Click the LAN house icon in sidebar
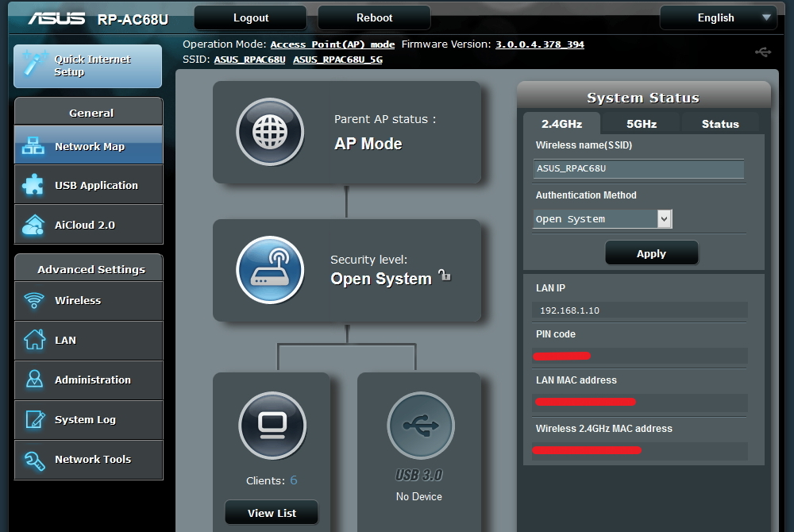Screen dimensions: 794x532 (34, 340)
